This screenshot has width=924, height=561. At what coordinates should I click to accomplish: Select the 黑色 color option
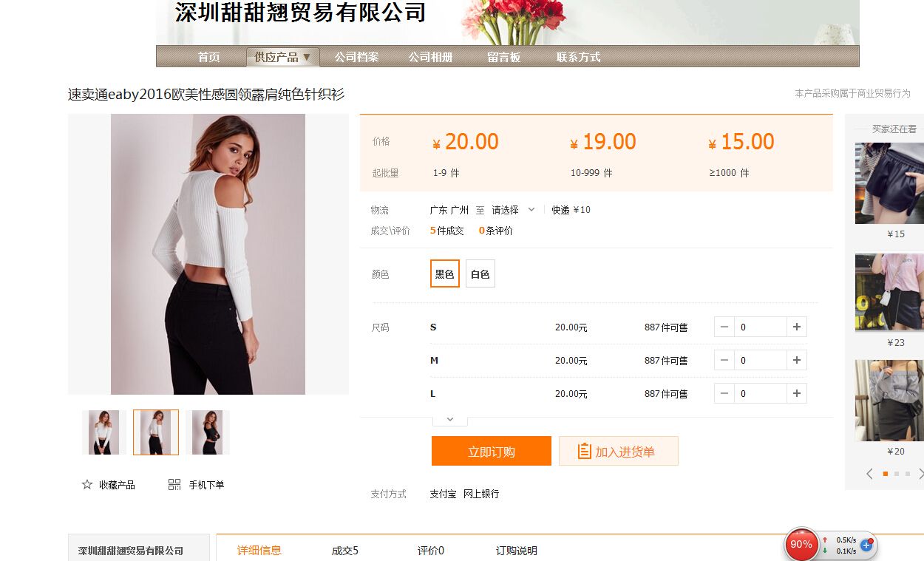click(444, 273)
